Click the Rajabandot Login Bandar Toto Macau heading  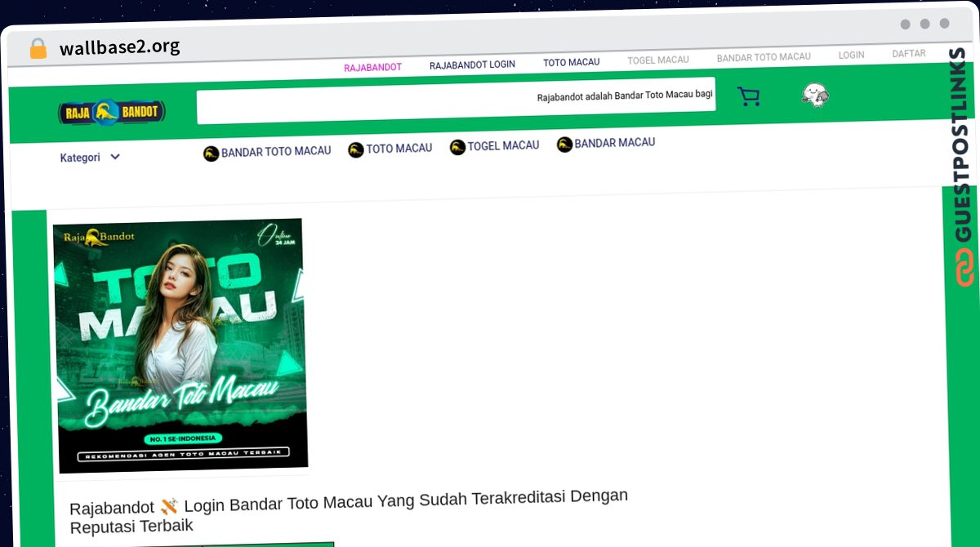(349, 510)
